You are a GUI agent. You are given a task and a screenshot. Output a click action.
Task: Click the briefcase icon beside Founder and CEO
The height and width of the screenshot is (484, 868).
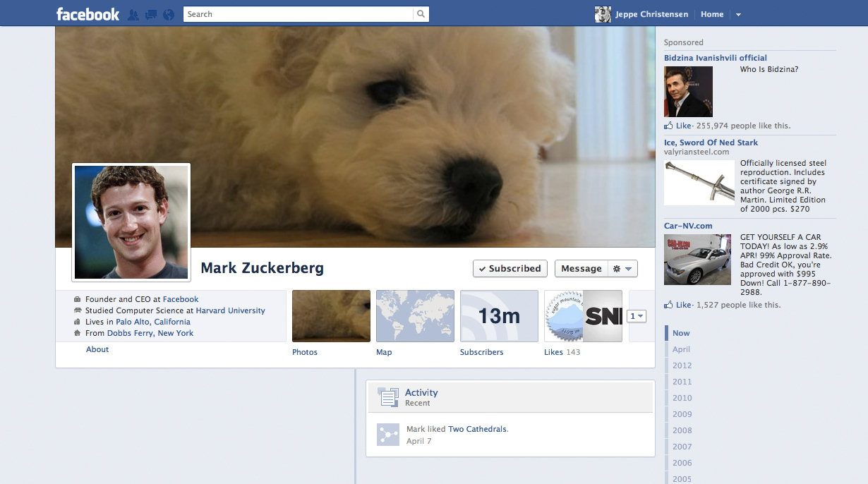(78, 299)
